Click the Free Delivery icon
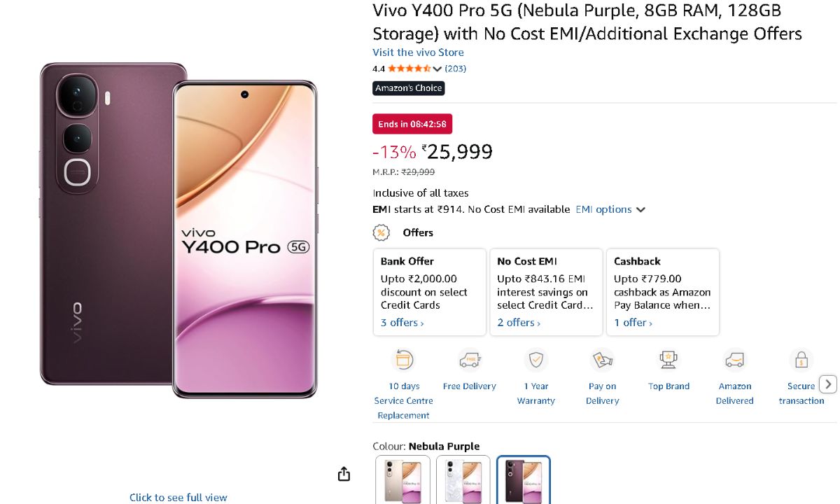 pos(469,360)
